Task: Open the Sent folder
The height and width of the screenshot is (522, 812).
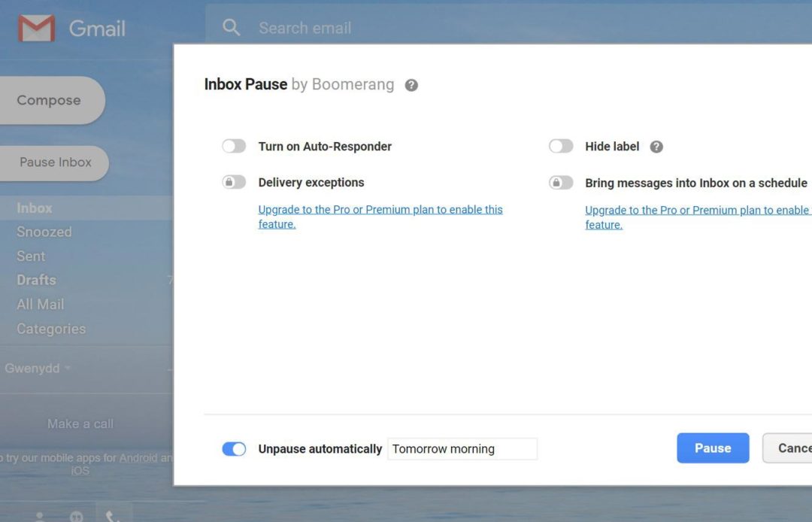Action: 31,256
